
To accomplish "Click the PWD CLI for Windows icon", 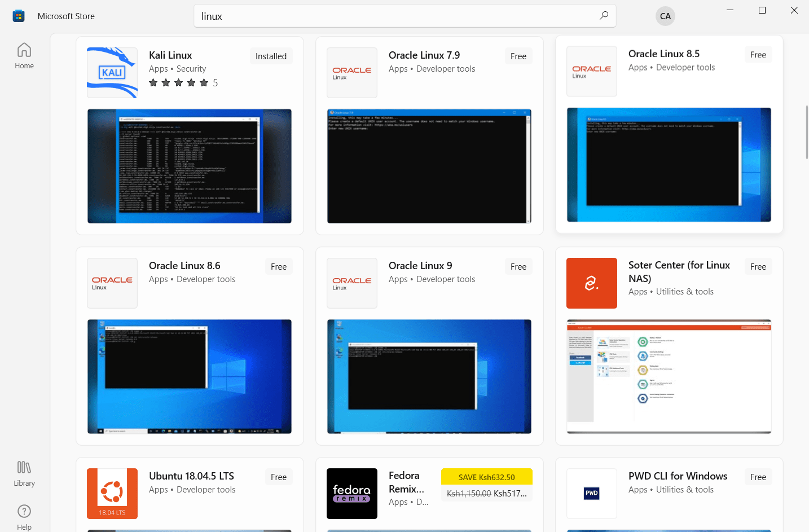I will click(x=591, y=494).
